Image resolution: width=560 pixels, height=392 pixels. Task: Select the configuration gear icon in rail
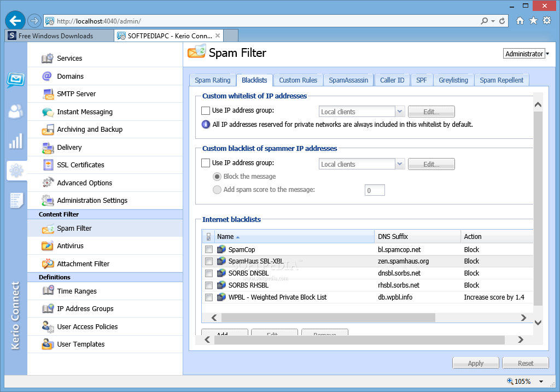(x=16, y=171)
